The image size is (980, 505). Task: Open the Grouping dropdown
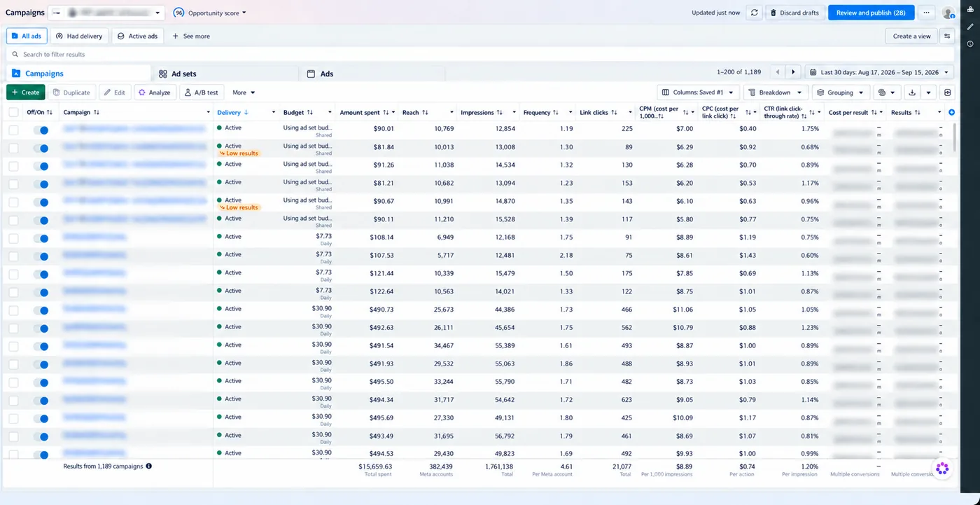841,92
